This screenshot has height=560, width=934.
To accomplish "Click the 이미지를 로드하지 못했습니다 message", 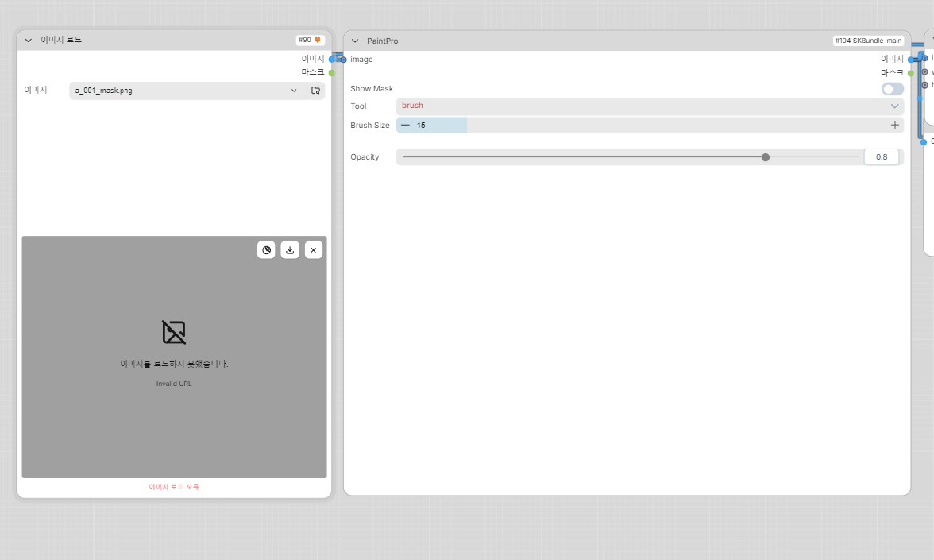I will pos(174,364).
